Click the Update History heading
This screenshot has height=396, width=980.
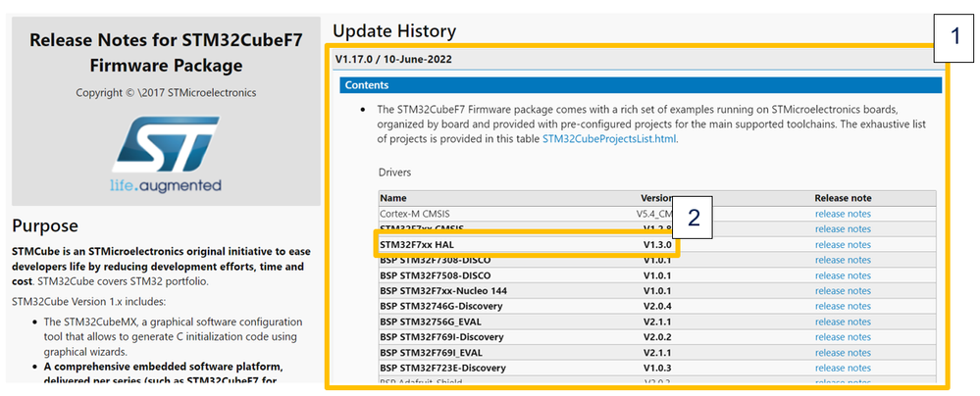(394, 30)
